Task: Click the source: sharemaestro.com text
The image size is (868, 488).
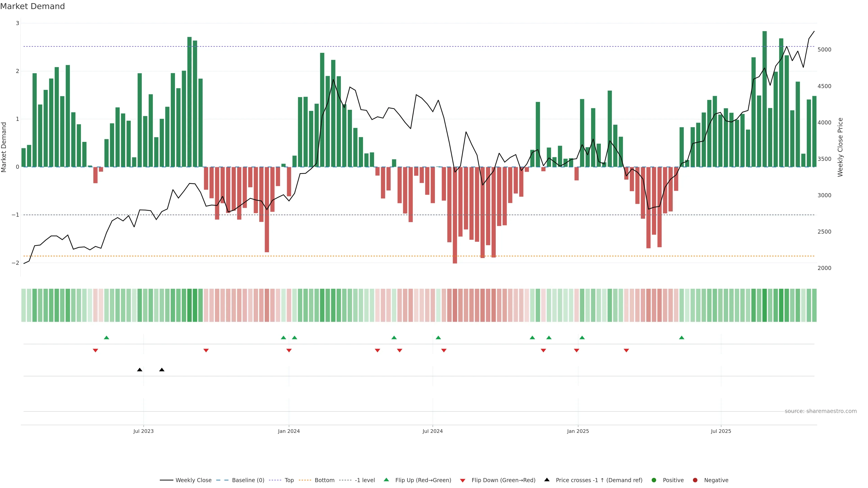Action: pyautogui.click(x=821, y=411)
